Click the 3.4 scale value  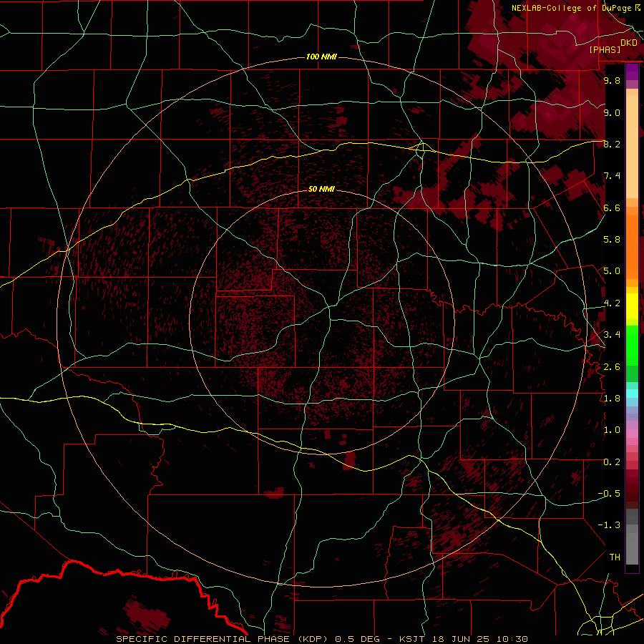point(612,335)
